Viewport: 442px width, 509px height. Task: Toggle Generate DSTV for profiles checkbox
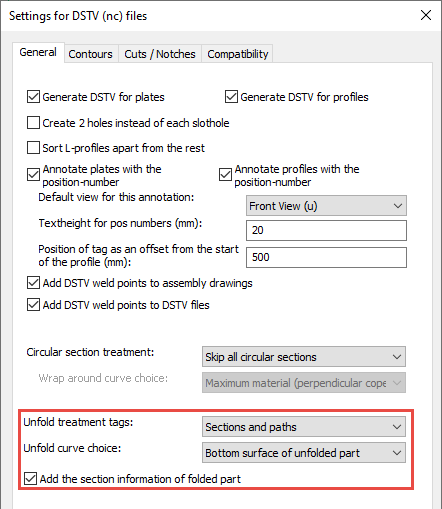(x=231, y=97)
